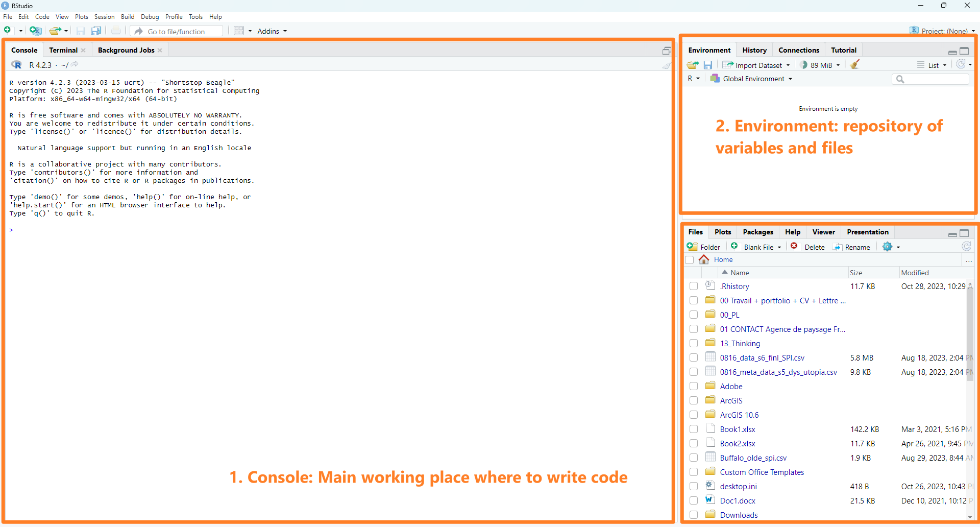
Task: Click the Go to file/function field
Action: [177, 31]
